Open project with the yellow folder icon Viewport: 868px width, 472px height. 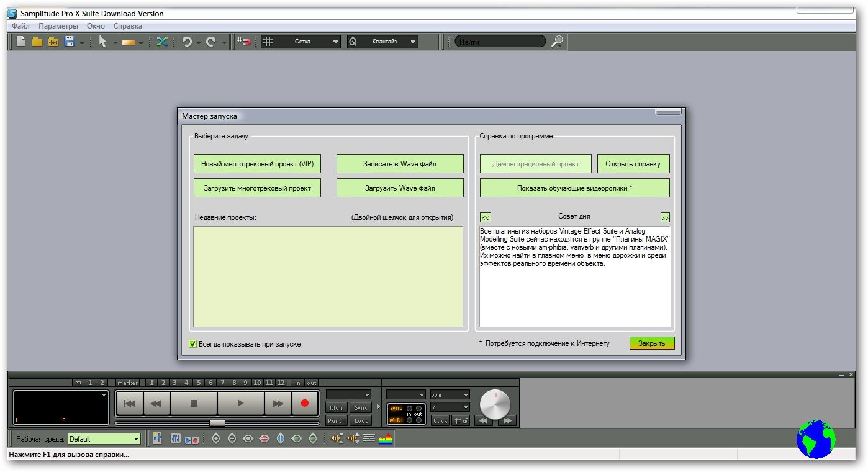click(x=37, y=42)
